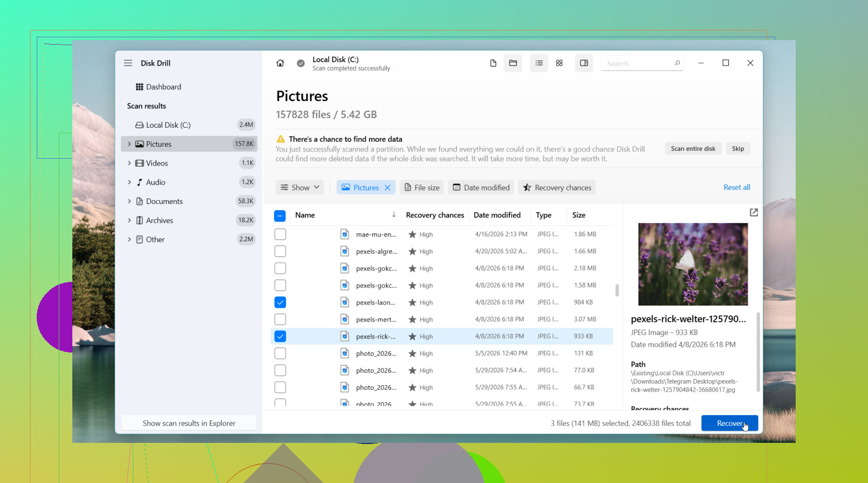
Task: Expand the Pictures category chevron in sidebar
Action: coord(129,144)
